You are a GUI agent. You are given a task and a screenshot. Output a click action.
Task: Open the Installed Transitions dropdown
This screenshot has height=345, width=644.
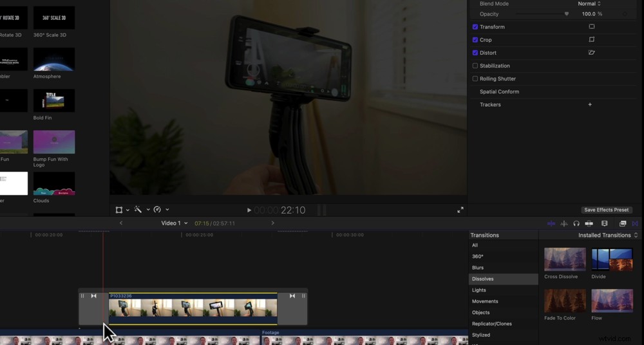pos(608,236)
